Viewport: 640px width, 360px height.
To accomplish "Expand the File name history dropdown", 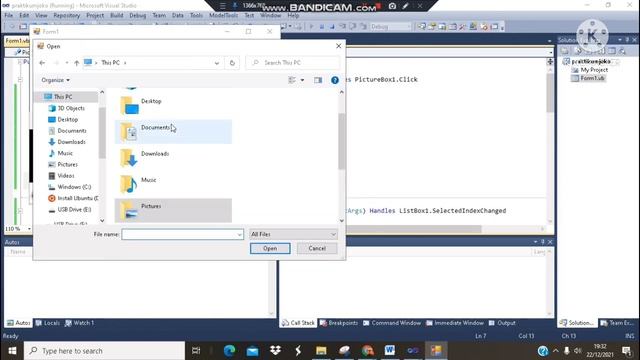I will (239, 234).
